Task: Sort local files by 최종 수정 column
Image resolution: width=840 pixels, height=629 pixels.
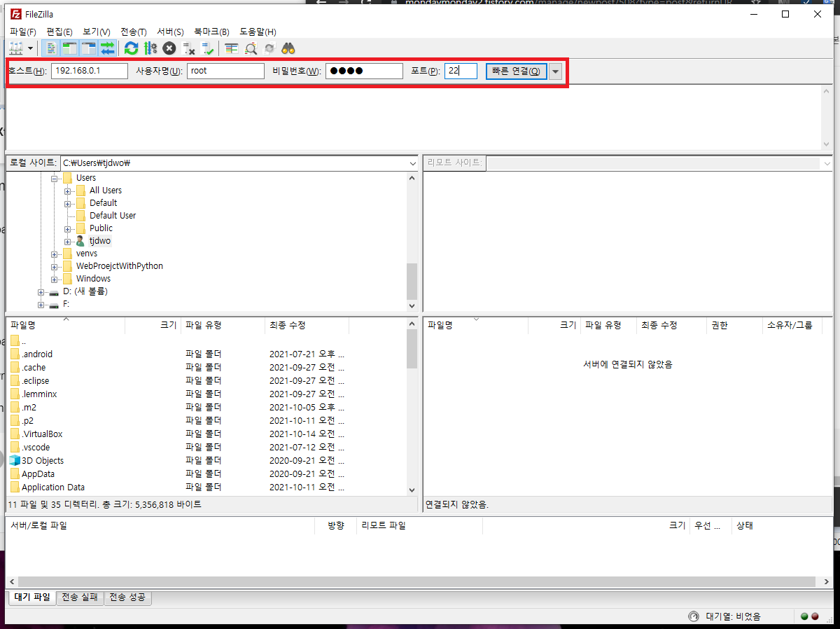Action: (307, 326)
